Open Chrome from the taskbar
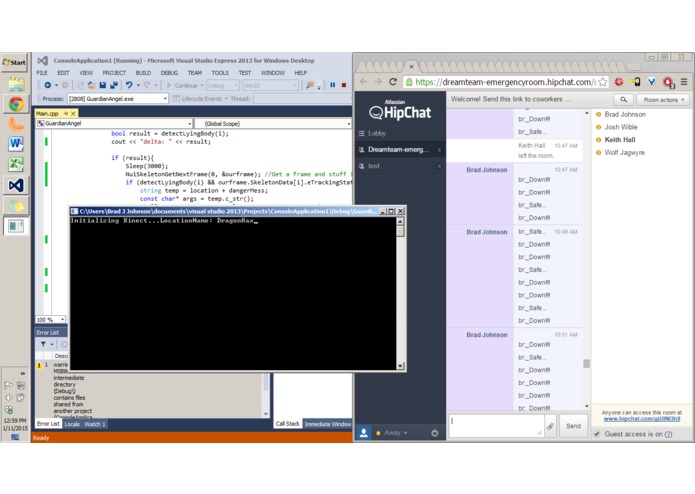The image size is (695, 494). click(16, 104)
